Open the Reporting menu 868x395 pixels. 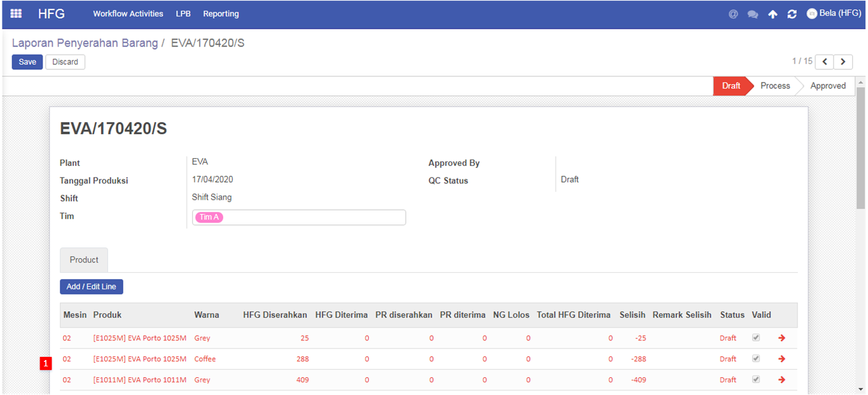click(x=221, y=14)
